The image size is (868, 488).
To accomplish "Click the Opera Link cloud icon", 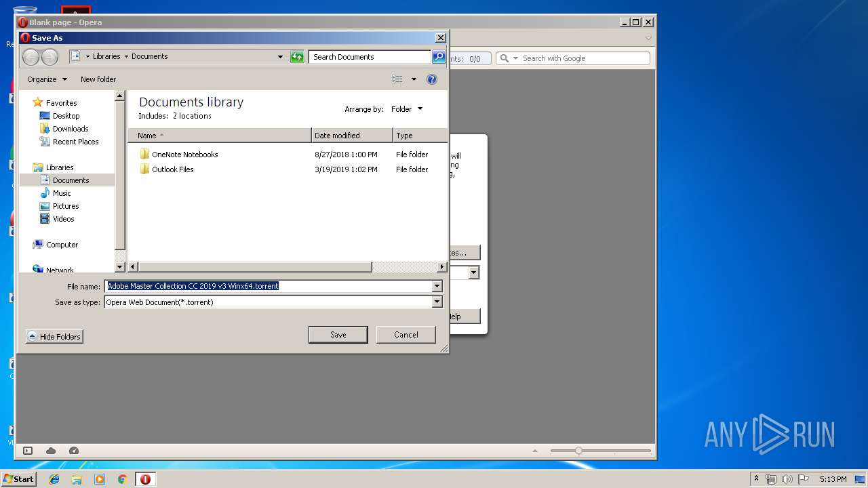I will coord(51,451).
